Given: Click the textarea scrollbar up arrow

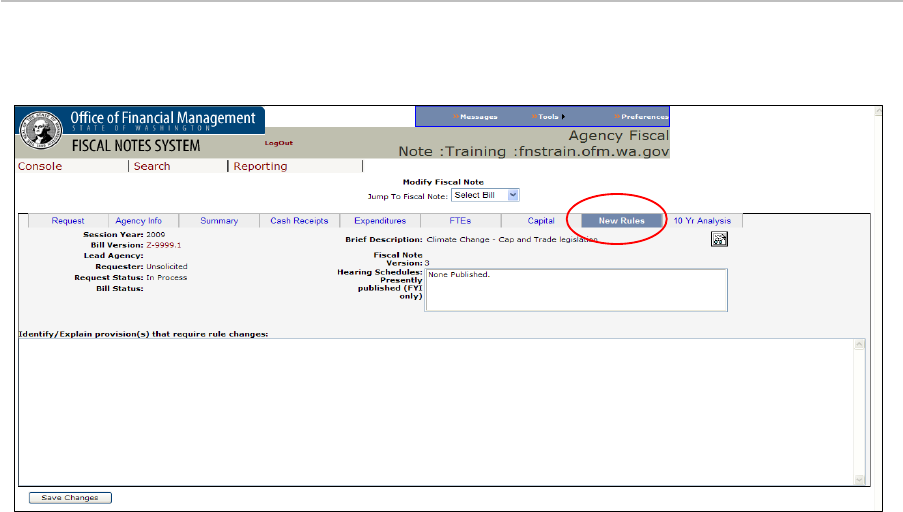Looking at the screenshot, I should tap(859, 344).
